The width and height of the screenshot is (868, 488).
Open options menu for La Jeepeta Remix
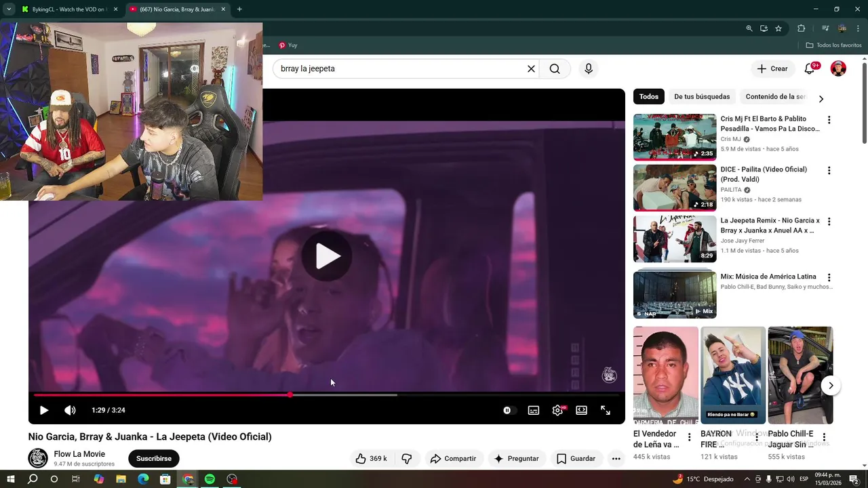829,222
